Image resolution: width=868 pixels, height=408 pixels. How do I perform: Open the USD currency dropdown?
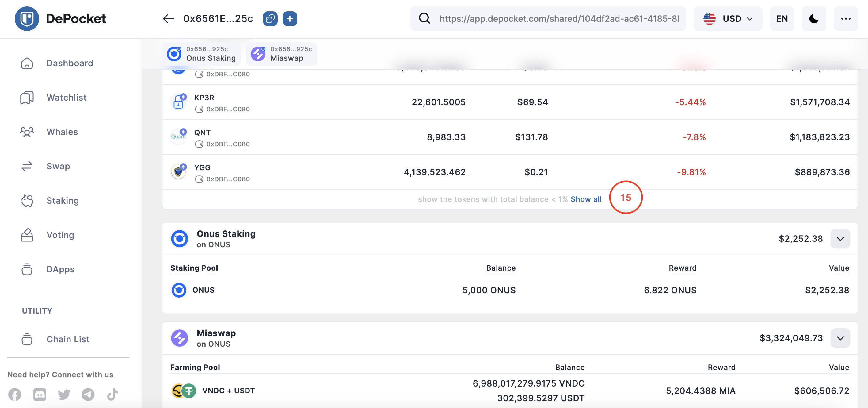(728, 18)
